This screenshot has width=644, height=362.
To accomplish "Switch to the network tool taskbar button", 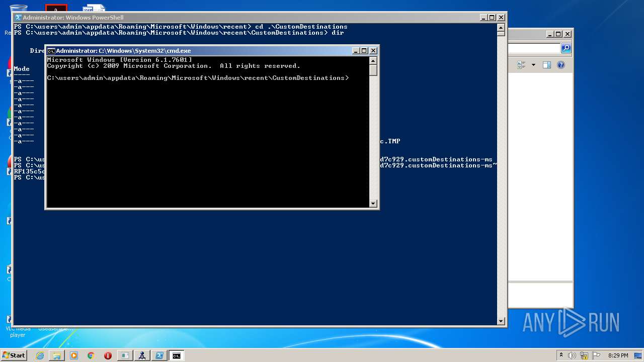I will pos(142,355).
